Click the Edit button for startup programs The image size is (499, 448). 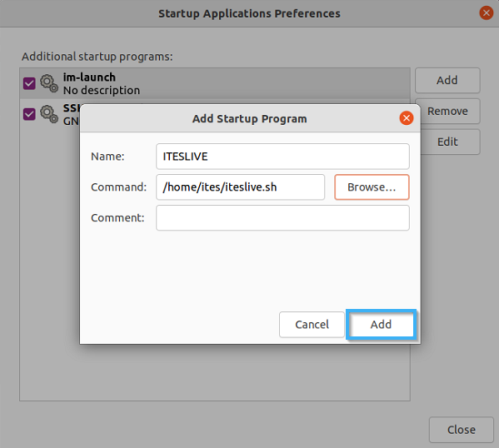click(x=449, y=142)
